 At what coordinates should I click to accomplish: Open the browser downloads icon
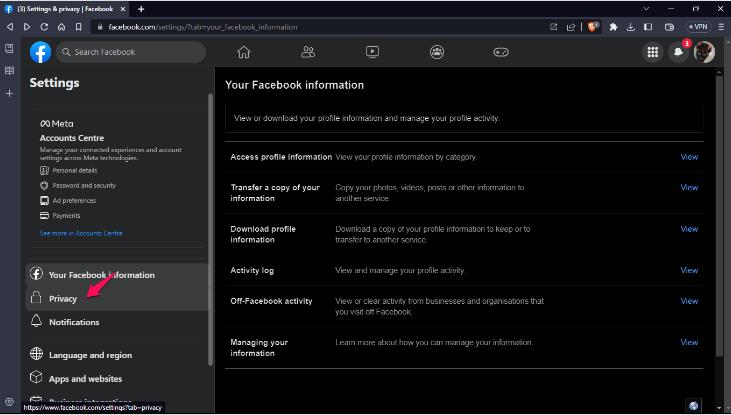631,27
